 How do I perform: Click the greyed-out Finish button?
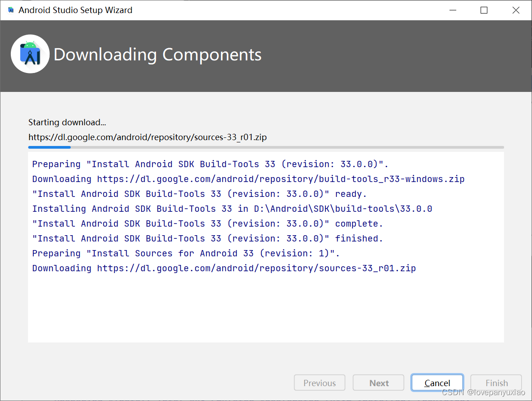coord(496,383)
